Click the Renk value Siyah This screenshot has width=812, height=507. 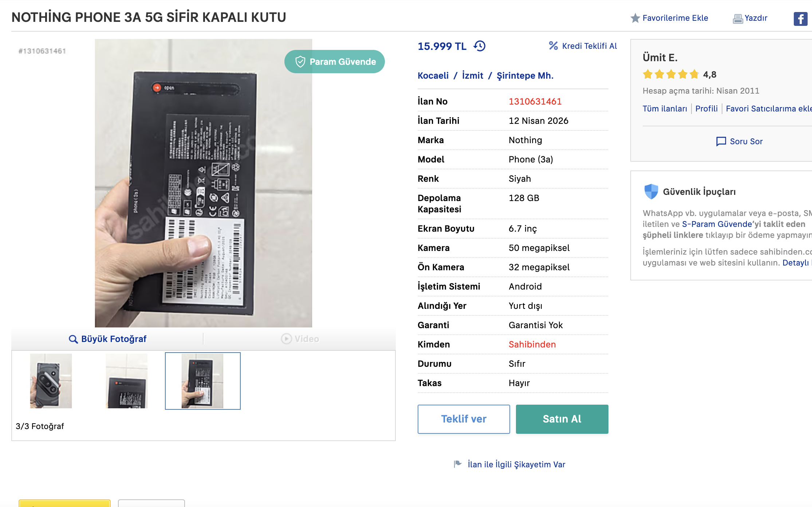pos(520,178)
